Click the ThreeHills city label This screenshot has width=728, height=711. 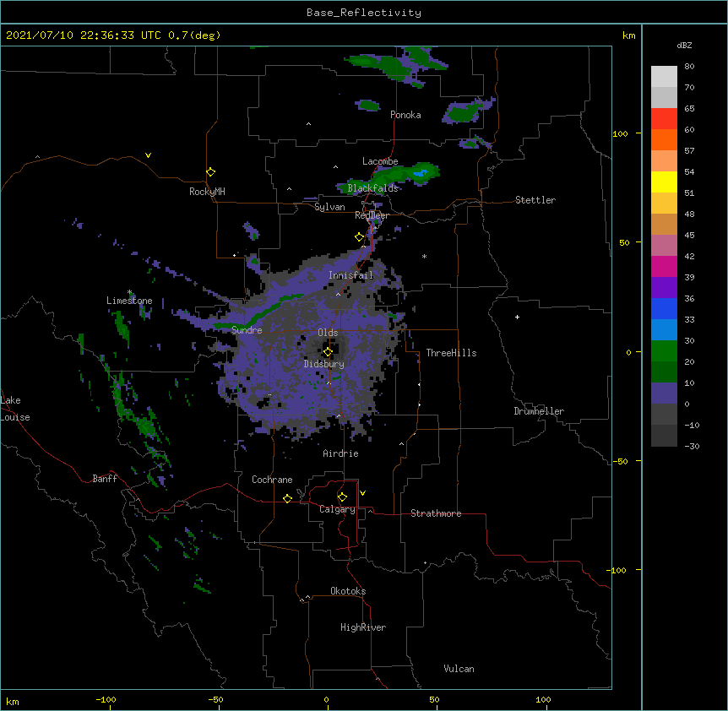[451, 353]
